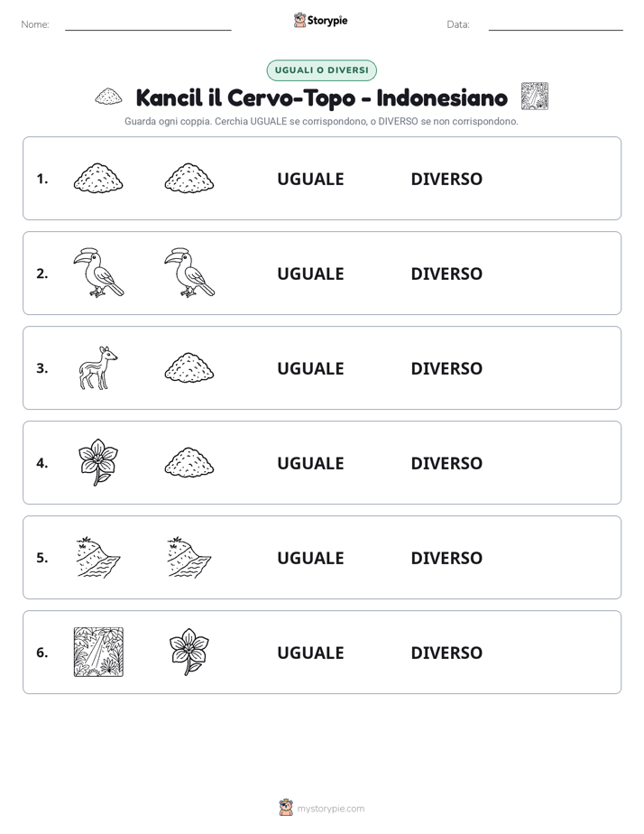Click the mouse-deer image in row 3
The height and width of the screenshot is (834, 644).
point(98,368)
